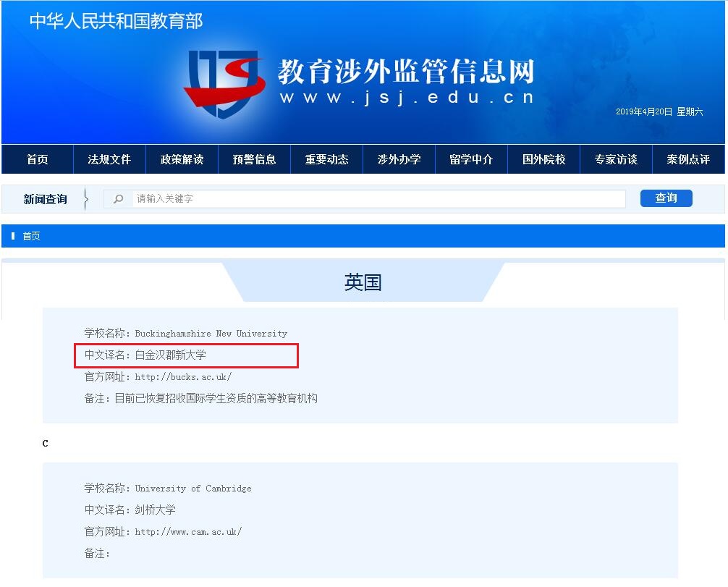Open the 法规文件 menu item
This screenshot has width=728, height=587.
point(109,159)
